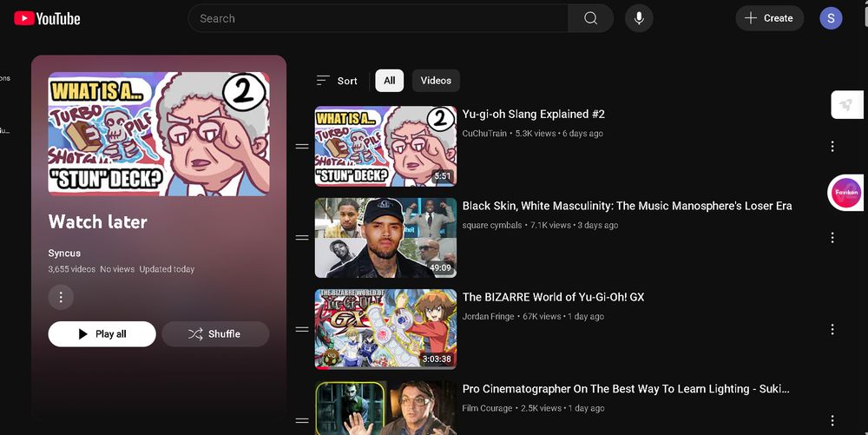Click the rocket extension icon at right edge

[847, 104]
